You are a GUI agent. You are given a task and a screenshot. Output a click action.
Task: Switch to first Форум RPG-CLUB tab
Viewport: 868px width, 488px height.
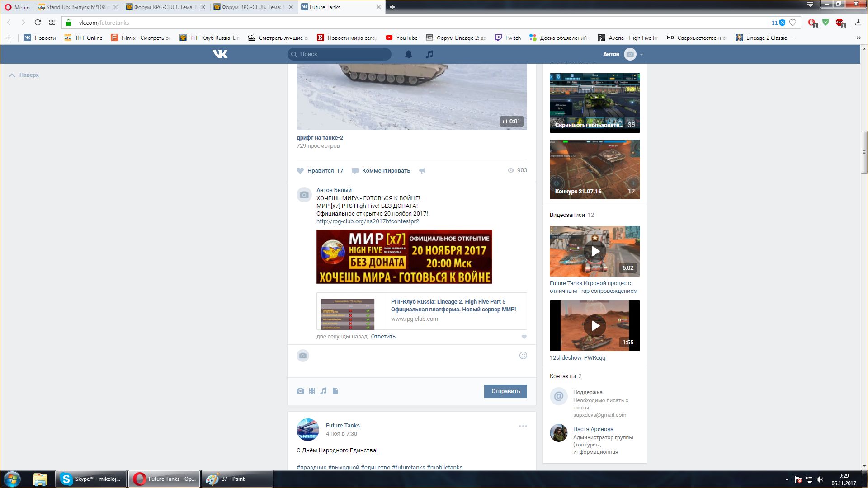166,7
